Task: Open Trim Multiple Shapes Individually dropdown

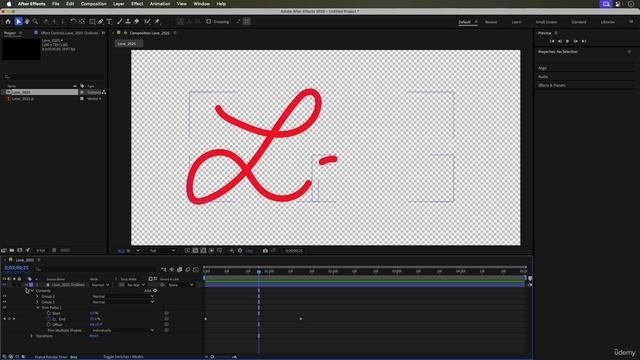Action: [122, 330]
